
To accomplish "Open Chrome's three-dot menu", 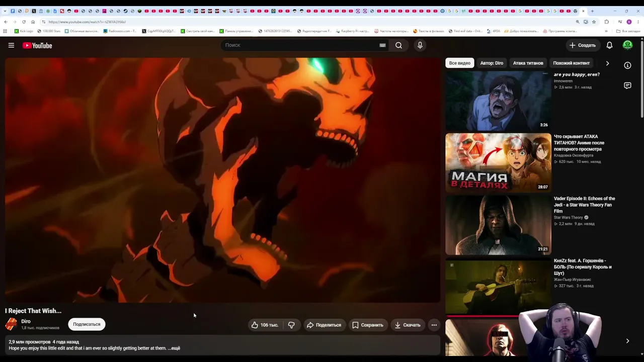I will (x=638, y=22).
